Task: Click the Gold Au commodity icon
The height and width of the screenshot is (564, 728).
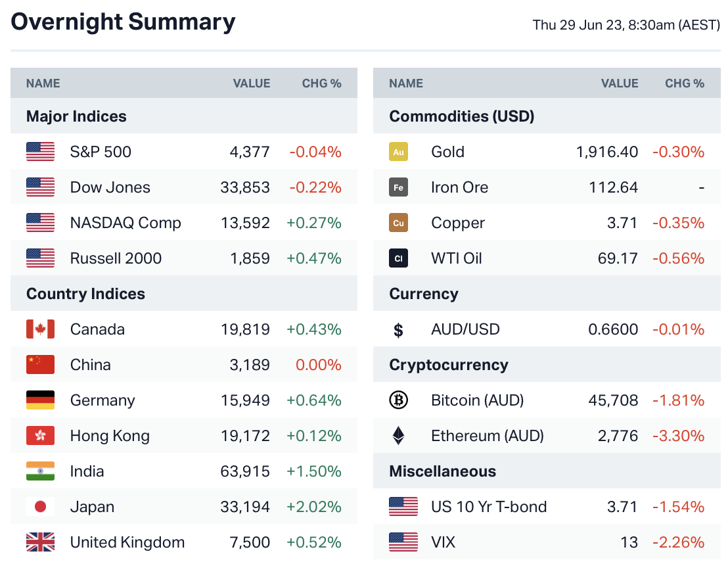Action: tap(398, 152)
